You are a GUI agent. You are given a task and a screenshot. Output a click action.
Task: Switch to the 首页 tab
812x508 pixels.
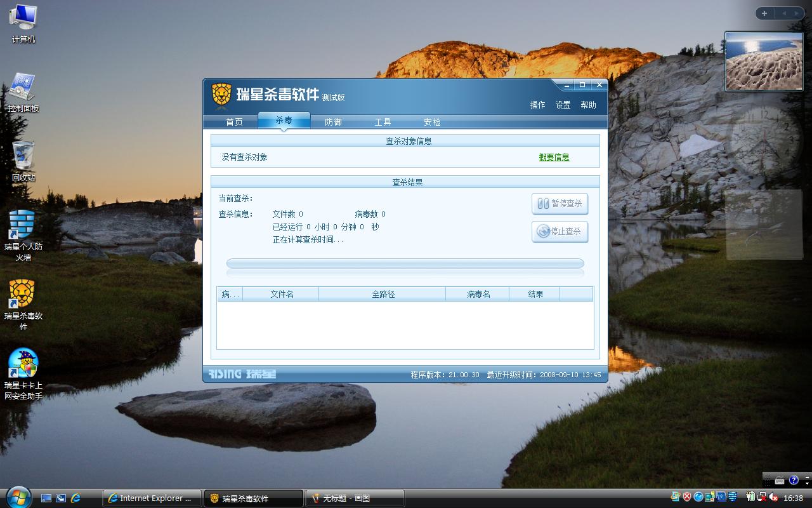(234, 122)
